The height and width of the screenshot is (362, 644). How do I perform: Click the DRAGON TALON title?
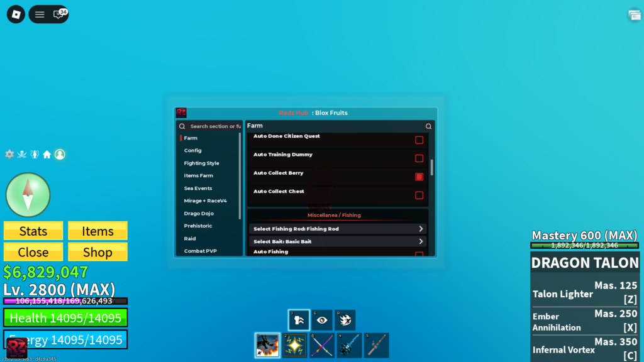coord(585,263)
